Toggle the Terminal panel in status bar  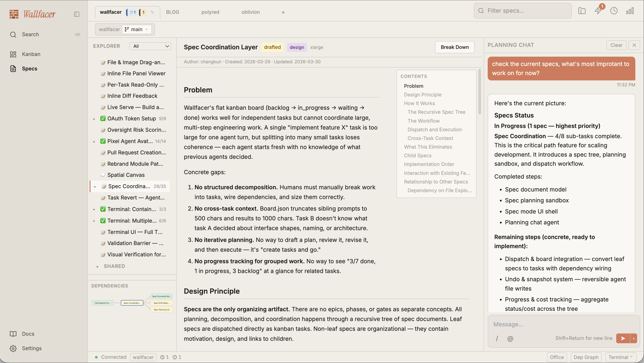[620, 357]
